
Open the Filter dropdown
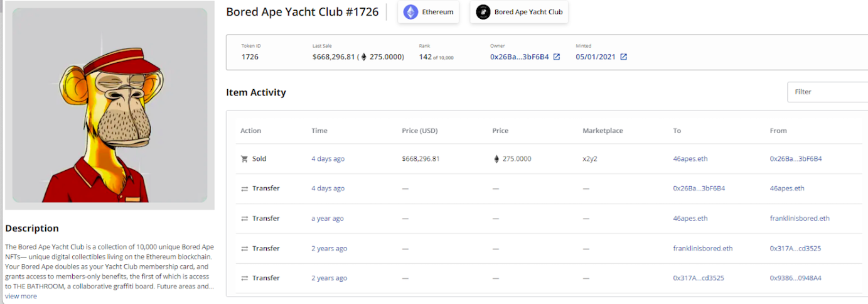[827, 92]
